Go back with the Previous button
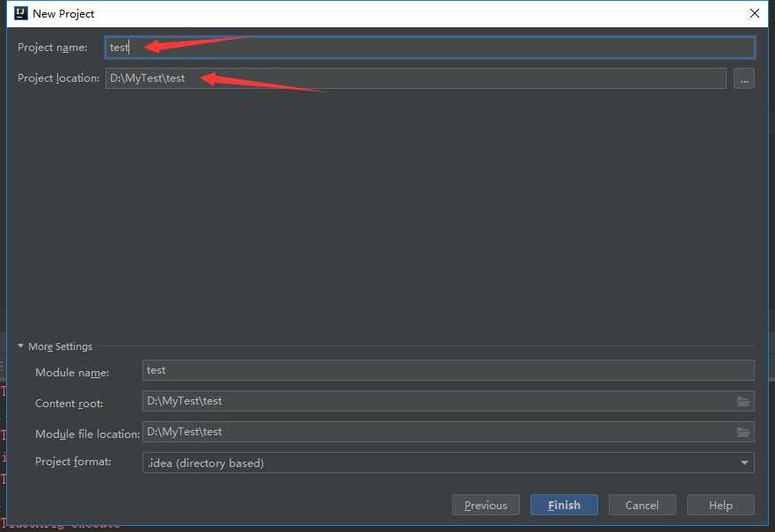 (x=486, y=505)
